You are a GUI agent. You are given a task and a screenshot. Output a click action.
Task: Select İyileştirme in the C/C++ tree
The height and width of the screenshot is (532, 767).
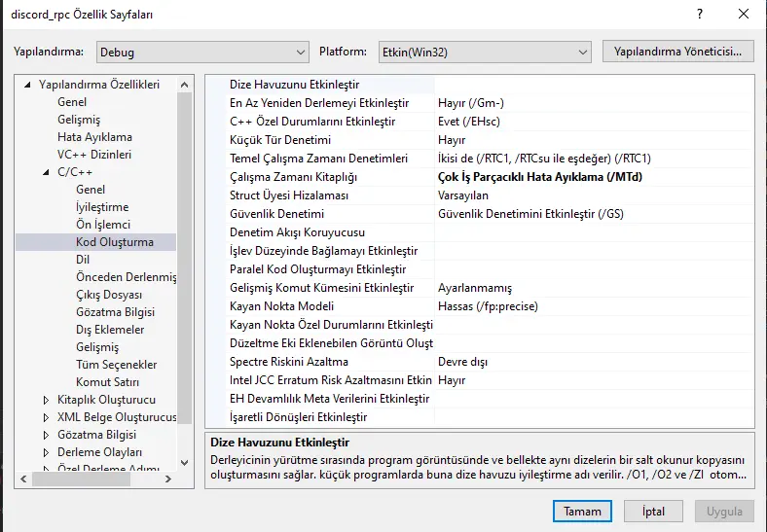click(x=101, y=207)
